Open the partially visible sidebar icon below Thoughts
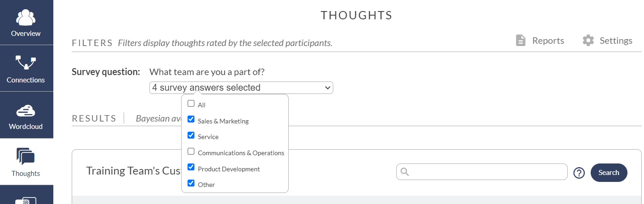Screen dimensions: 644x204 [26, 201]
